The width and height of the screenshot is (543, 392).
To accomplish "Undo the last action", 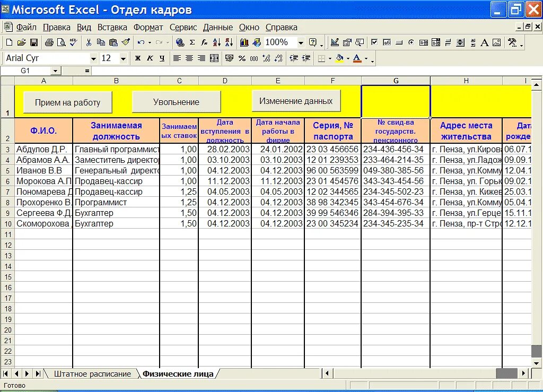I will click(x=141, y=42).
